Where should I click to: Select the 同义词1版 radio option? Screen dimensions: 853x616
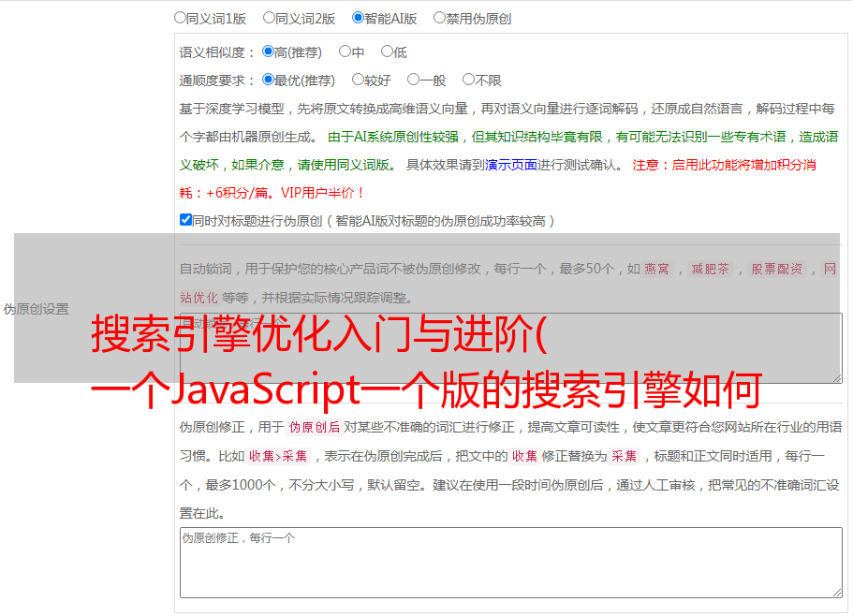click(x=180, y=18)
